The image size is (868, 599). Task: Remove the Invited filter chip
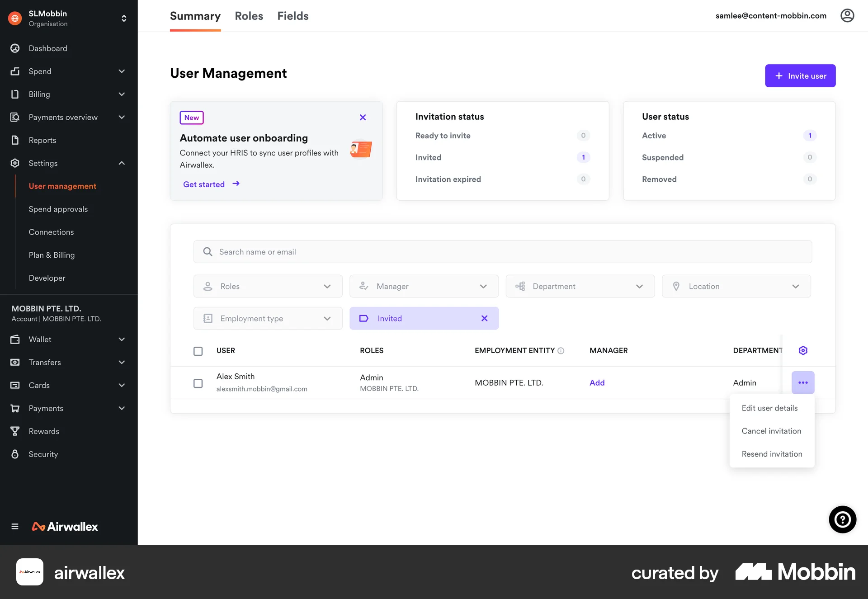pos(485,318)
